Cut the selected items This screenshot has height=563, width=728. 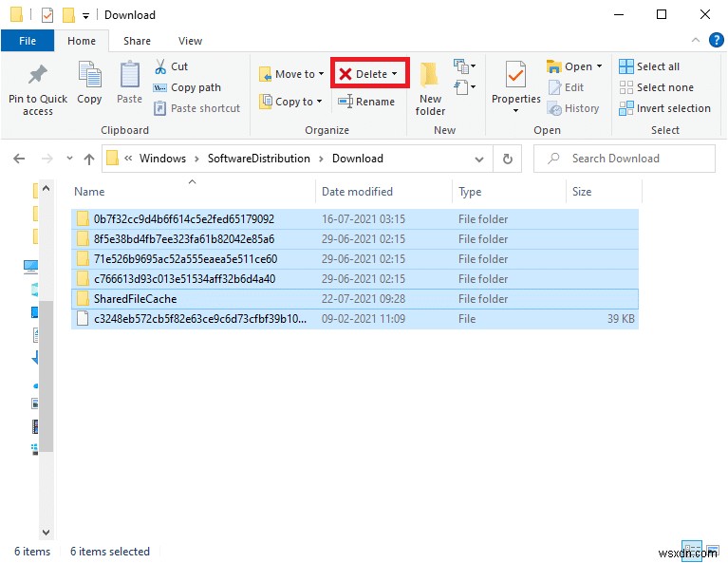click(171, 66)
